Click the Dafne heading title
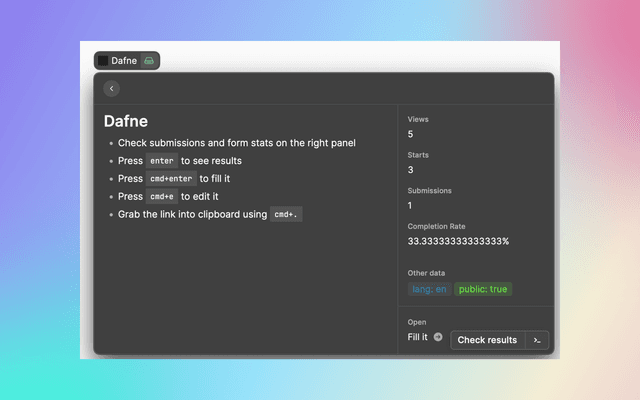640x400 pixels. [126, 121]
